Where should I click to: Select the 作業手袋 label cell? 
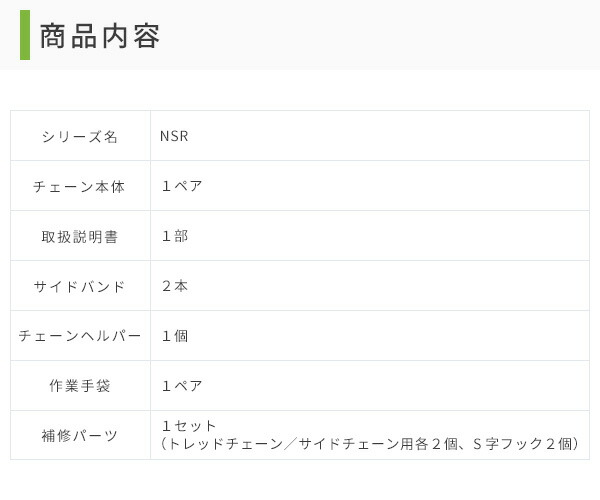point(80,386)
